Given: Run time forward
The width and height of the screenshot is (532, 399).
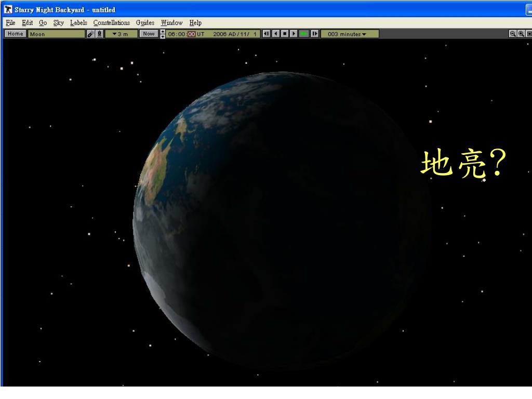Looking at the screenshot, I should [294, 34].
